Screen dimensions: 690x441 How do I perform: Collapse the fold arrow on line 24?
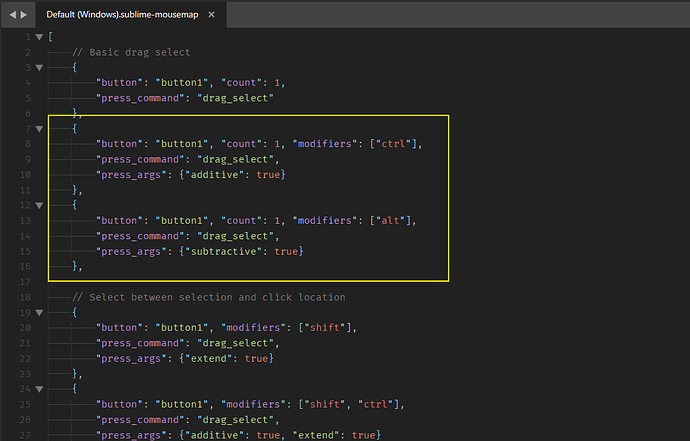(x=39, y=389)
